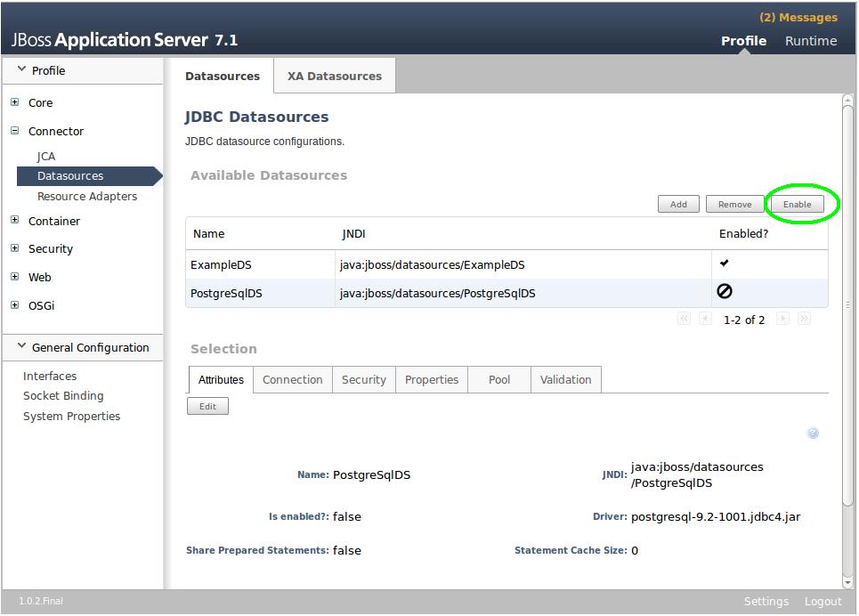Open the Properties tab in Selection
The width and height of the screenshot is (859, 616).
pos(432,380)
